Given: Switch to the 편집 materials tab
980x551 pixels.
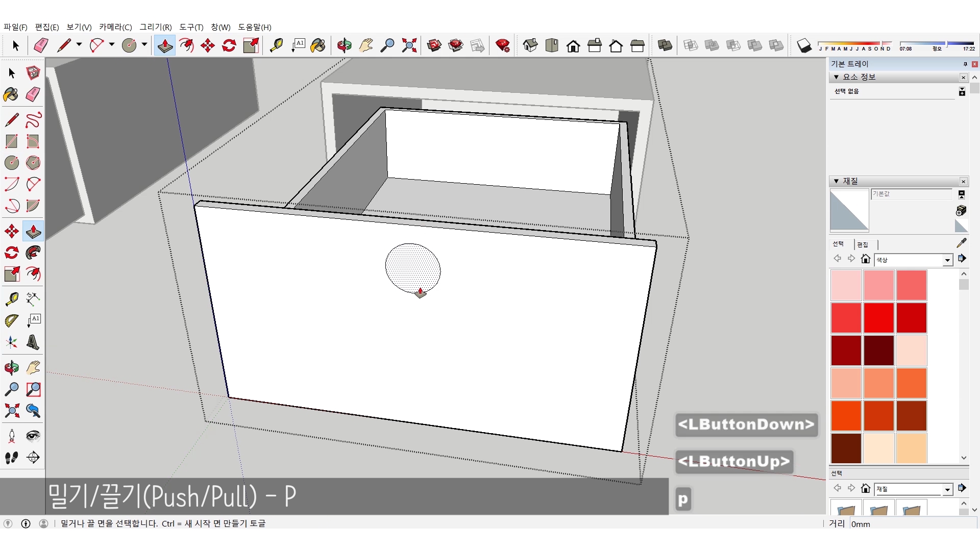Looking at the screenshot, I should (863, 244).
